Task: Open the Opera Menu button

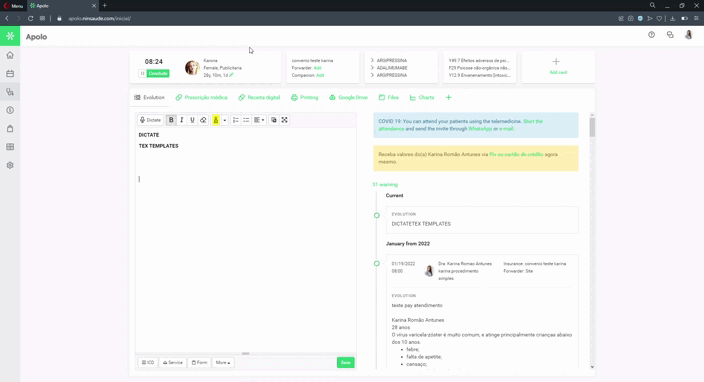Action: pos(13,6)
